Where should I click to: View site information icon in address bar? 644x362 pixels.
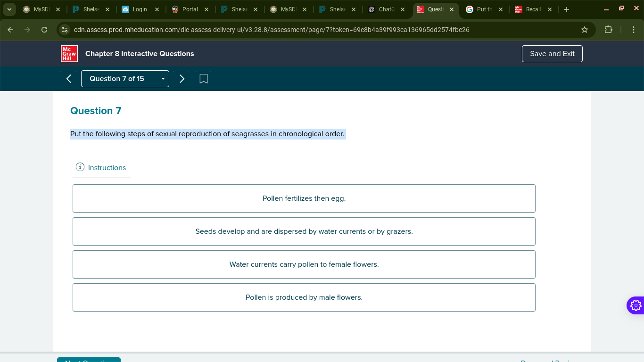click(65, 30)
